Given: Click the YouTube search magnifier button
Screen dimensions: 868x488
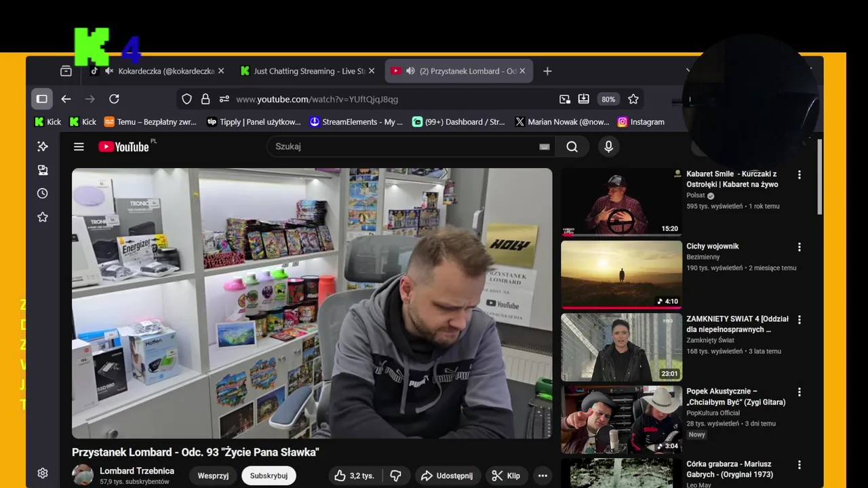Looking at the screenshot, I should point(572,146).
